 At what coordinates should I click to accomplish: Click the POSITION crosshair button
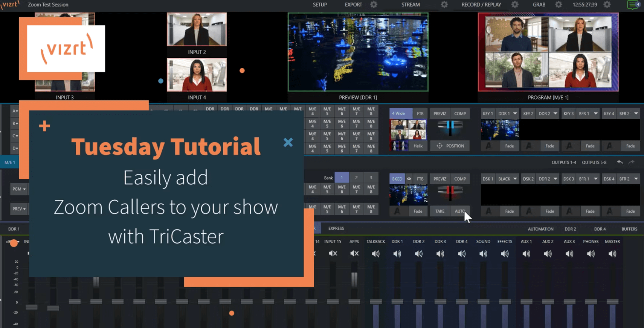coord(450,146)
